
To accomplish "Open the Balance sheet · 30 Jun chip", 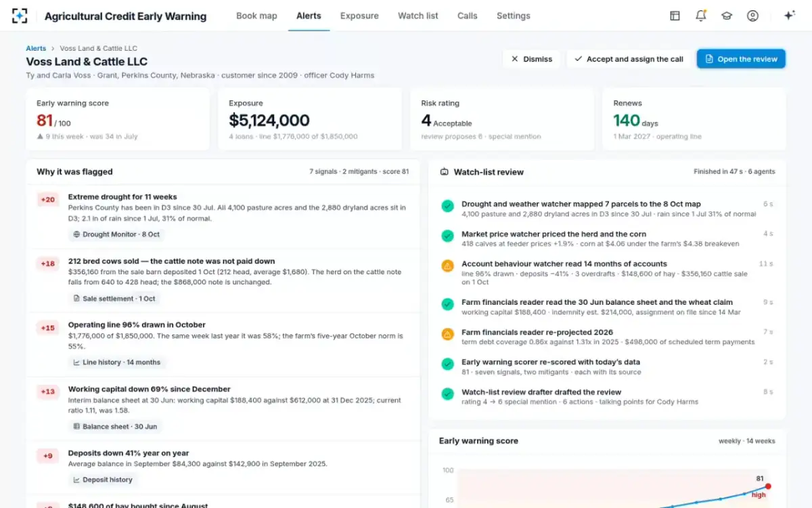I will [x=115, y=427].
